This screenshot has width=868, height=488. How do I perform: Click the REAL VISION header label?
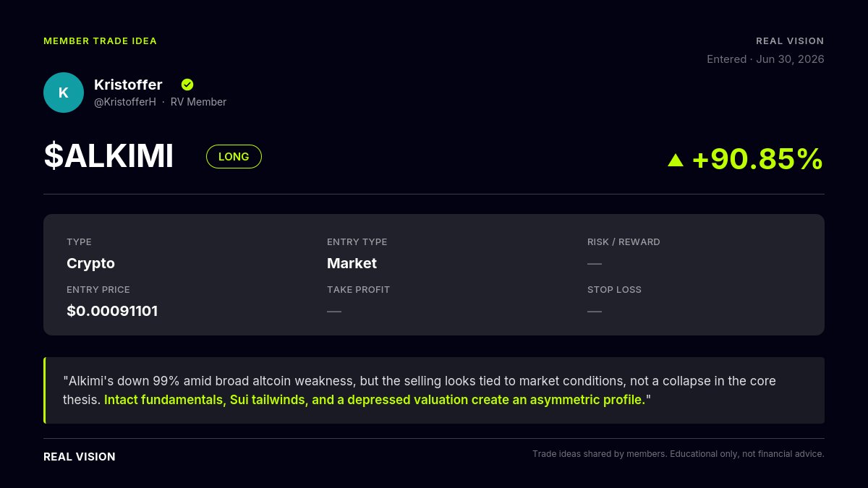pos(790,41)
